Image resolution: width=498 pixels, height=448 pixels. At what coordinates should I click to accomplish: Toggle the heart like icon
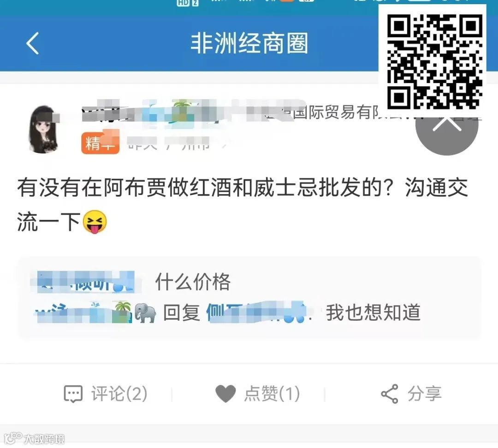click(x=225, y=394)
